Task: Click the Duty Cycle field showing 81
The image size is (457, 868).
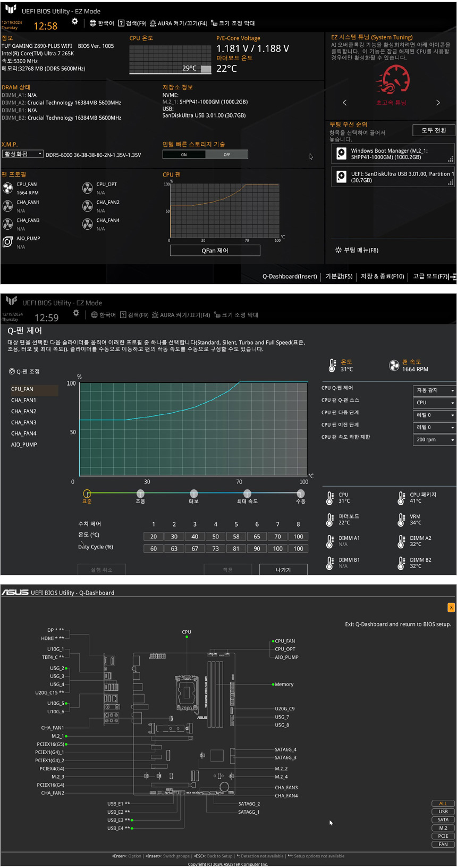Action: coord(236,548)
